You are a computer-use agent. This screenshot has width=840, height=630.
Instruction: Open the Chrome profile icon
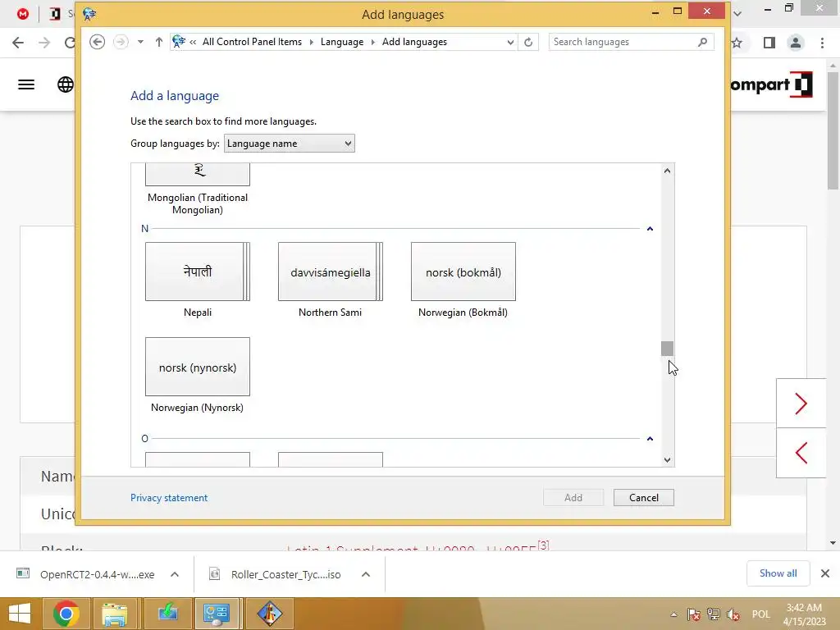point(796,43)
